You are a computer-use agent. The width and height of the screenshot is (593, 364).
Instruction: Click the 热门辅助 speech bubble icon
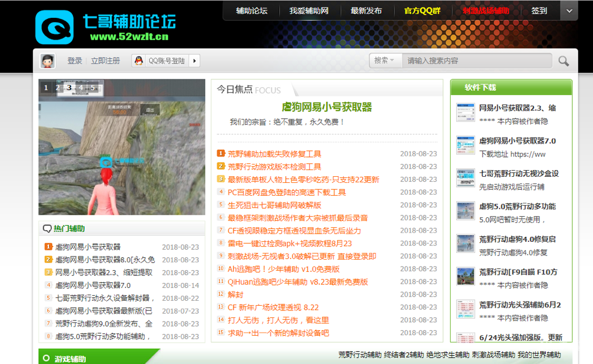tap(47, 229)
